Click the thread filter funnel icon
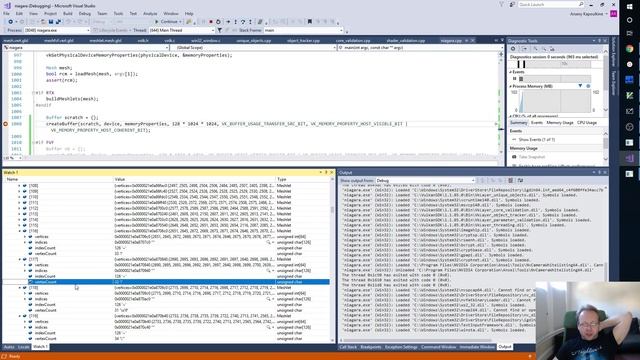 tap(220, 30)
